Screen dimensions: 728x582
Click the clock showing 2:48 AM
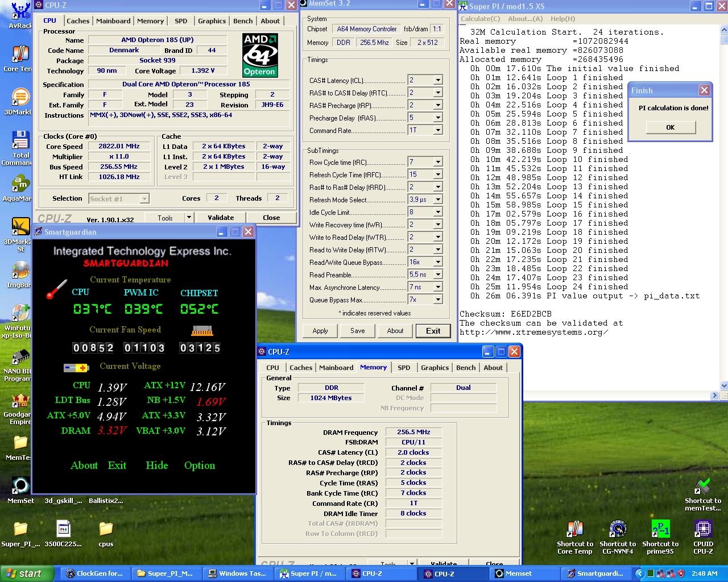pyautogui.click(x=704, y=573)
